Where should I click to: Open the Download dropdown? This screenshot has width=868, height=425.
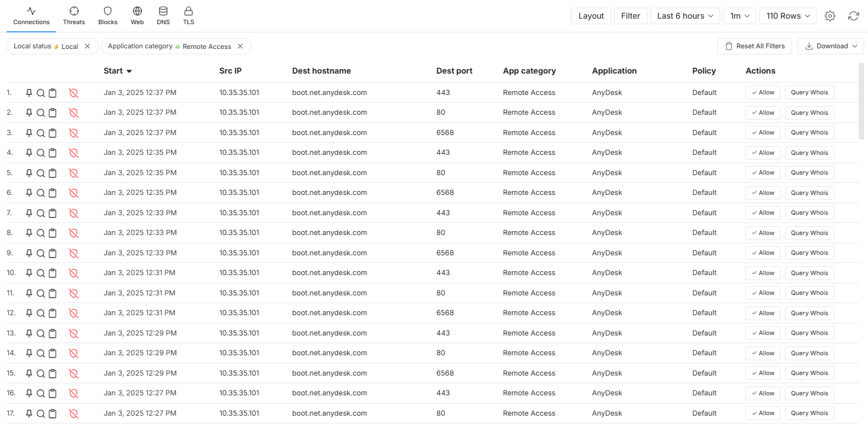[831, 46]
